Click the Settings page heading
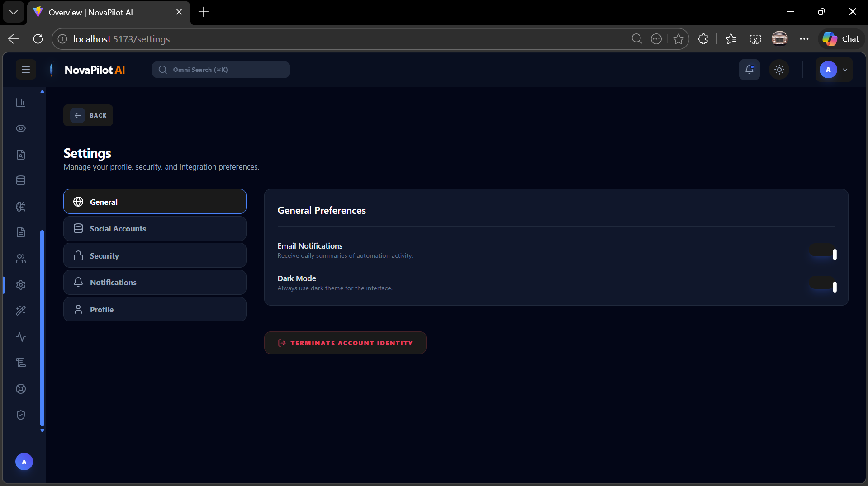Viewport: 868px width, 486px height. (87, 153)
